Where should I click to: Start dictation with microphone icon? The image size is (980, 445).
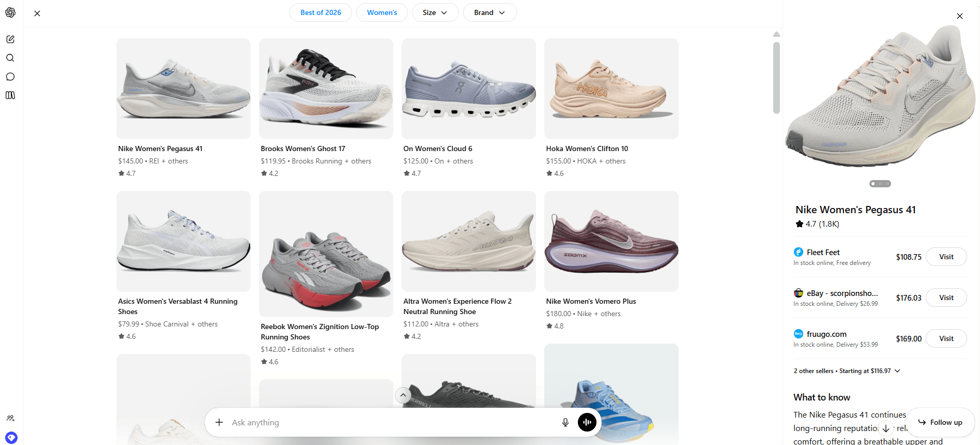click(x=565, y=422)
